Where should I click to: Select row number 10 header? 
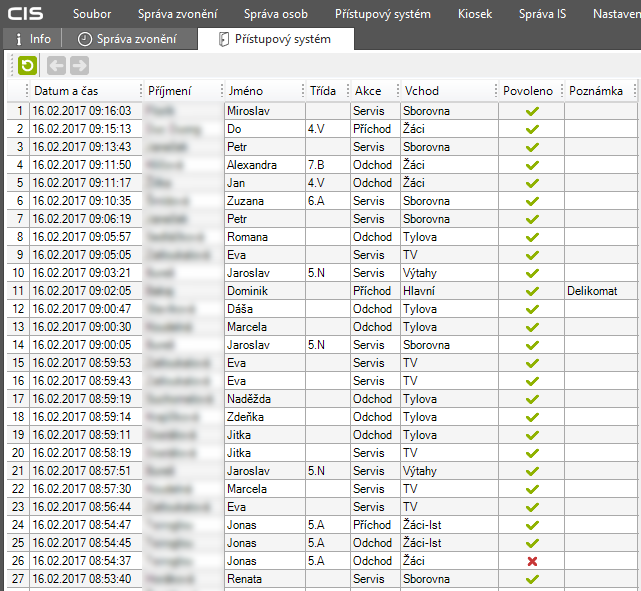15,273
